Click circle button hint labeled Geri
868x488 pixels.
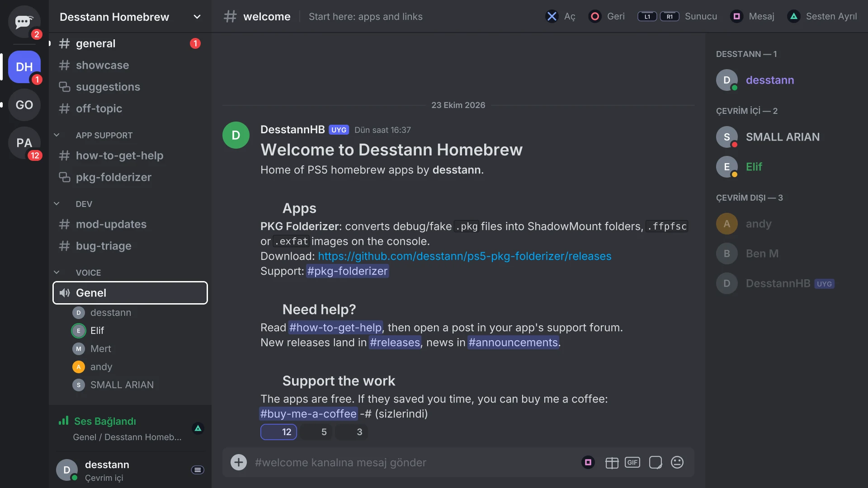click(x=607, y=17)
